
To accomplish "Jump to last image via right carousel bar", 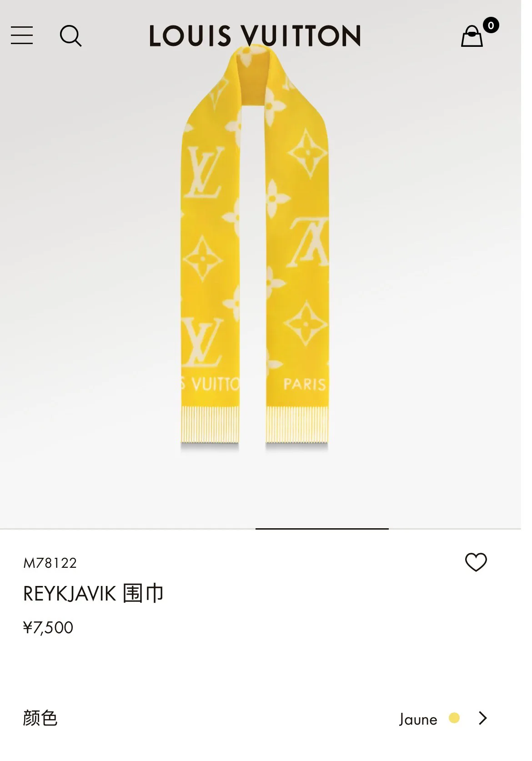I will point(455,529).
